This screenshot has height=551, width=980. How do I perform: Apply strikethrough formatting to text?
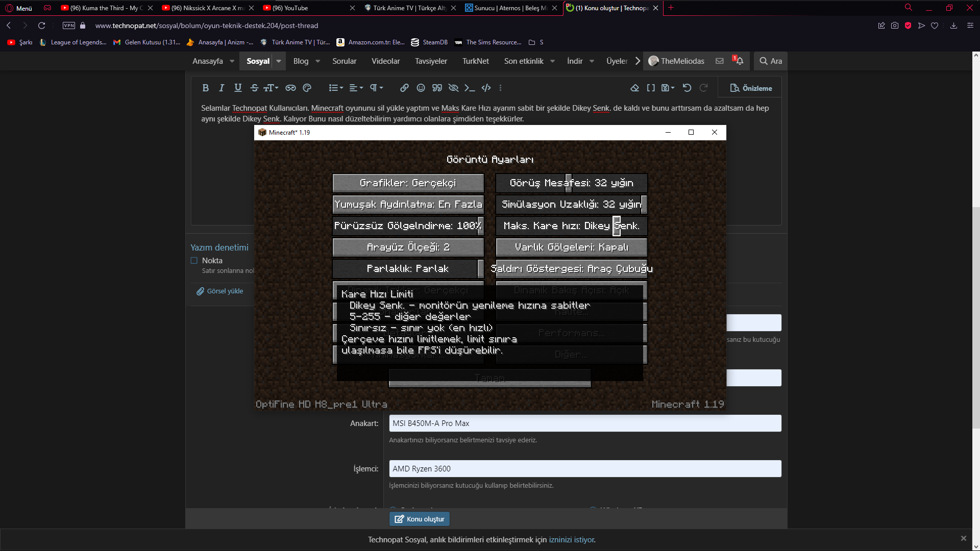tap(254, 88)
